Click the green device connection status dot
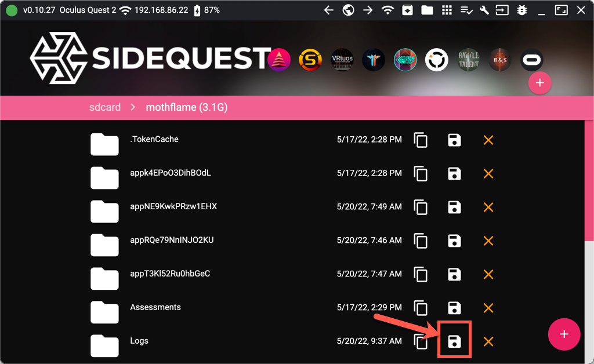Image resolution: width=594 pixels, height=364 pixels. coord(12,10)
